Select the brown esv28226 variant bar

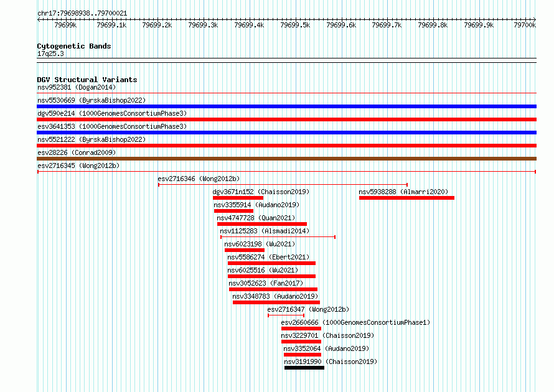tap(286, 159)
